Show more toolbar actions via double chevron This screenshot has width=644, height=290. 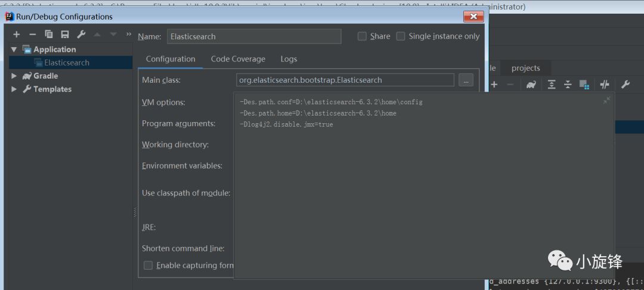pos(129,34)
